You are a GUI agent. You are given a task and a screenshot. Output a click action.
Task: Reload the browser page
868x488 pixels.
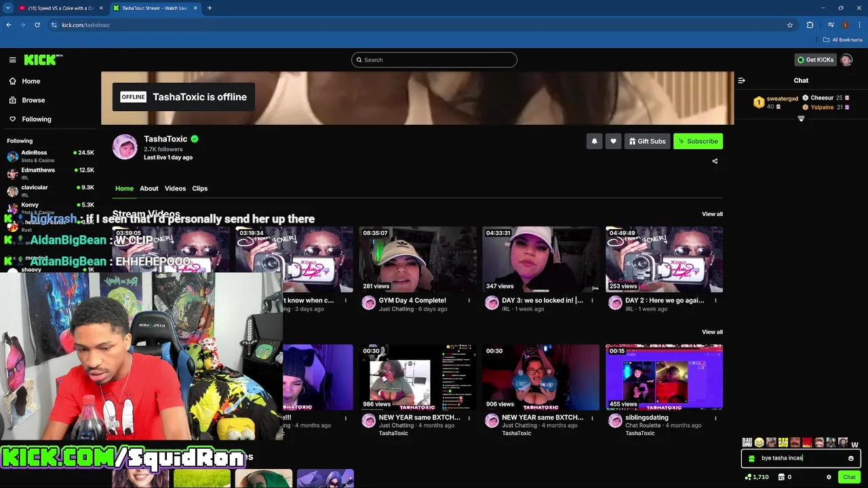(37, 25)
